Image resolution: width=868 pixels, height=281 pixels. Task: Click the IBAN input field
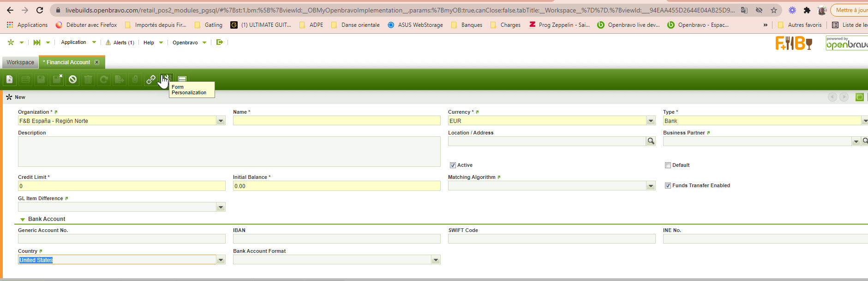click(336, 238)
